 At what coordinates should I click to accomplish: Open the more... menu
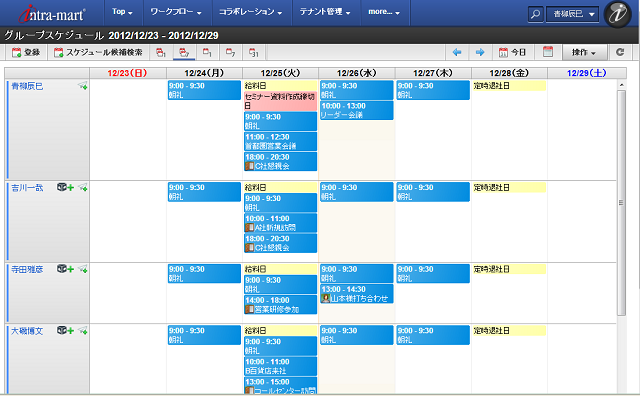(x=384, y=12)
